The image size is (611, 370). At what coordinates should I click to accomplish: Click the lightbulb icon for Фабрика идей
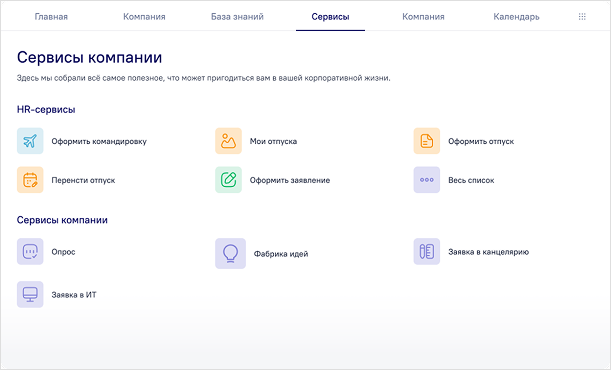(230, 254)
